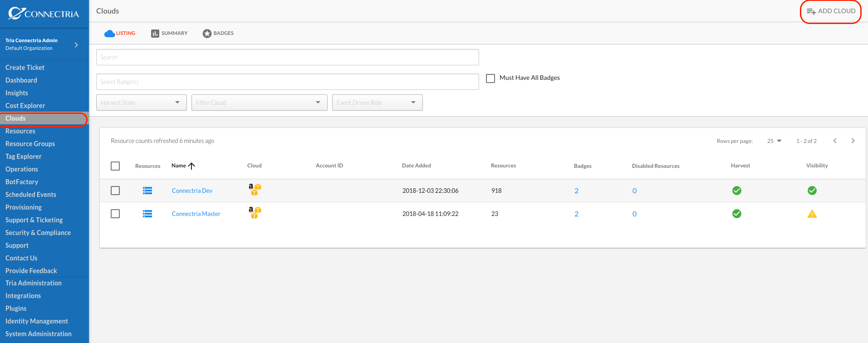Click the Select Badge(s) input field
Image resolution: width=868 pixels, height=343 pixels.
tap(288, 82)
